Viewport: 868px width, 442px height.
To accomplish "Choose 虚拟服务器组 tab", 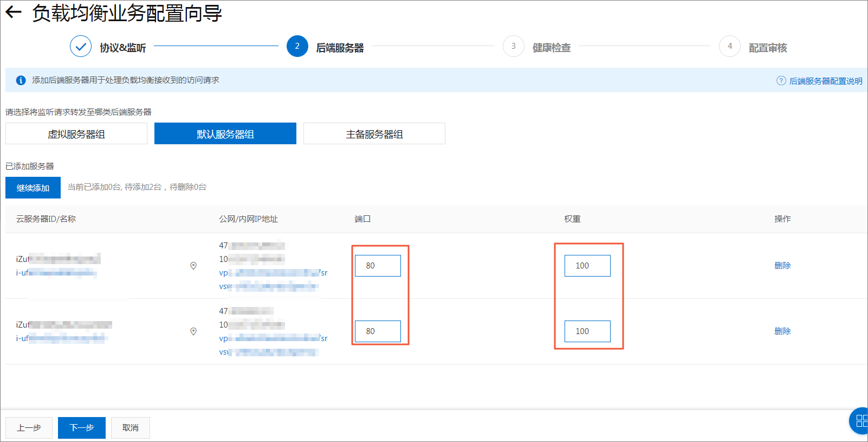I will 76,133.
